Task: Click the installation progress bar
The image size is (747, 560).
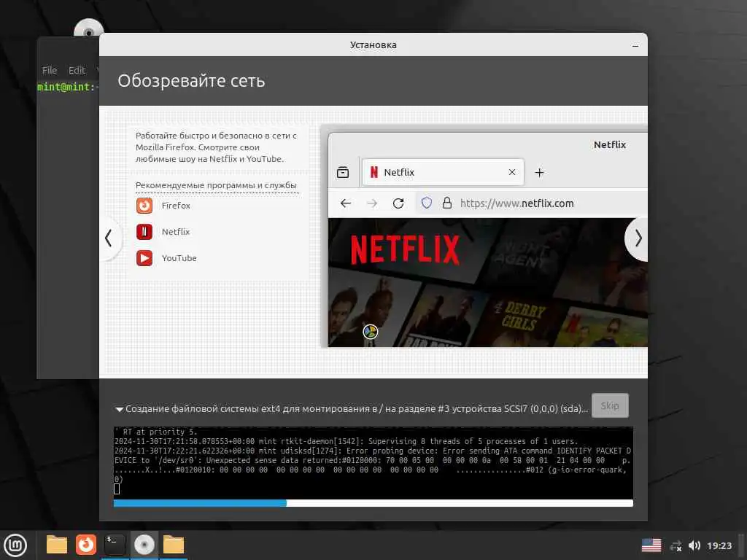Action: coord(373,503)
